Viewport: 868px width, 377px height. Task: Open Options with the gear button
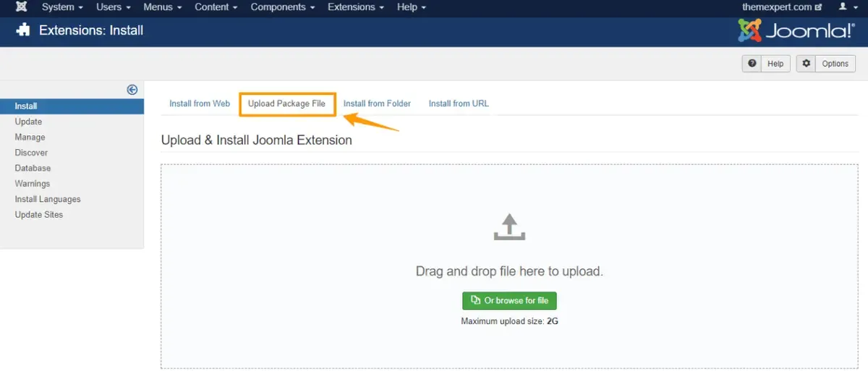tap(826, 64)
